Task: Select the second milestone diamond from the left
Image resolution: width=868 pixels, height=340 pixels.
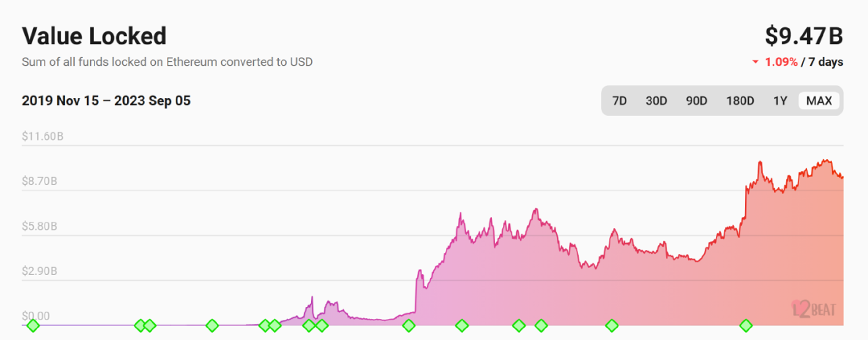Action: pyautogui.click(x=140, y=326)
